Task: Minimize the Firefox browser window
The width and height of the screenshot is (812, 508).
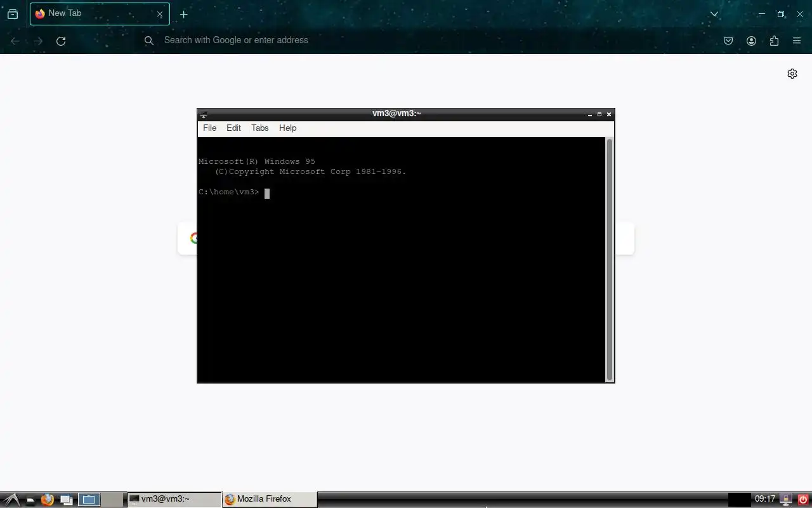Action: (763, 14)
